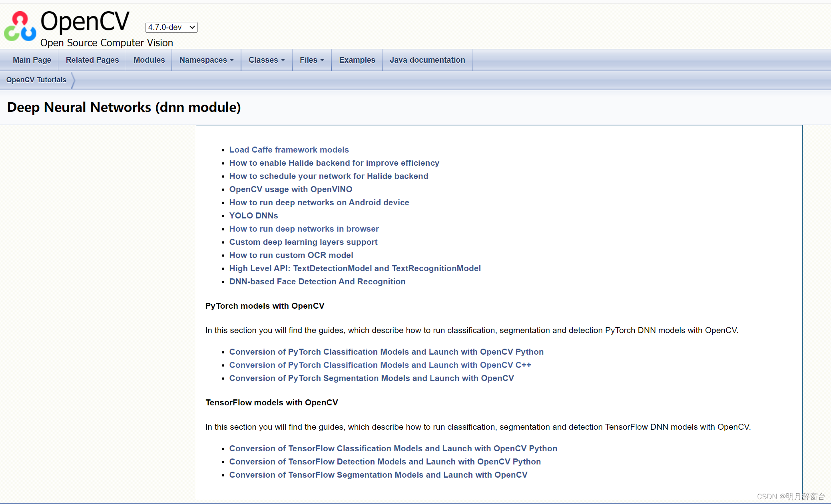The image size is (831, 504).
Task: Expand the Files dropdown menu
Action: pyautogui.click(x=312, y=60)
